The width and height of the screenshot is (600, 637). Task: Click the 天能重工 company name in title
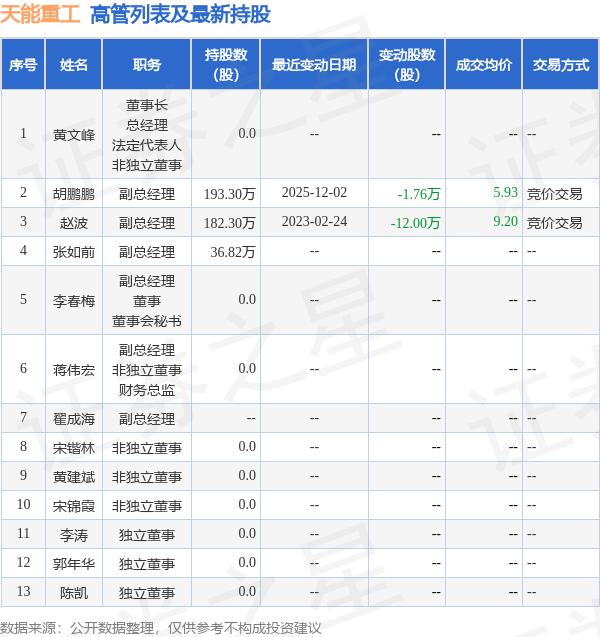coord(40,14)
